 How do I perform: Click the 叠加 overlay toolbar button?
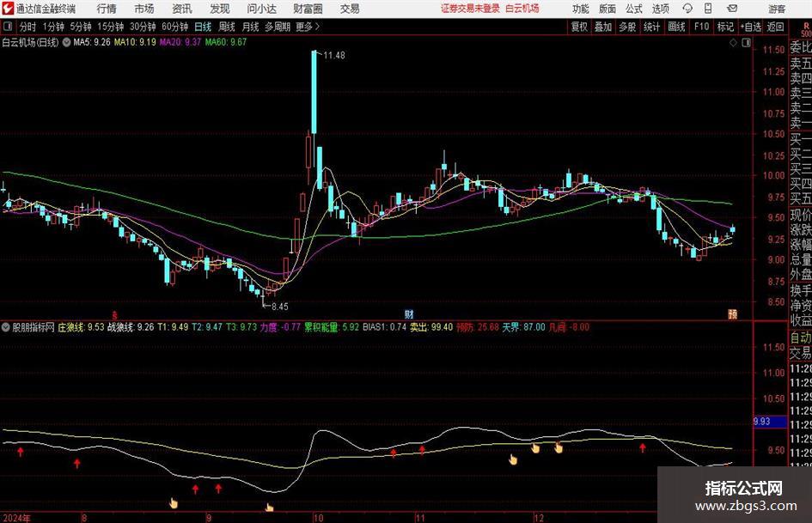(x=603, y=27)
